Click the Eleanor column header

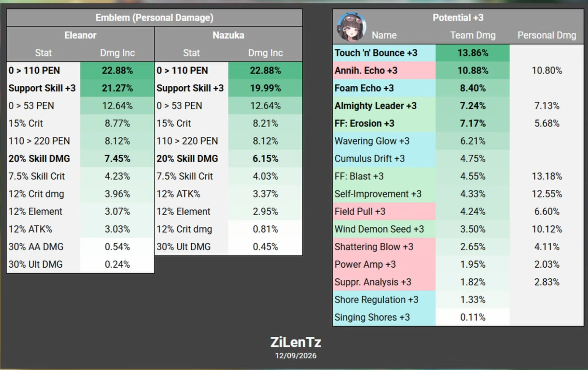coord(80,35)
